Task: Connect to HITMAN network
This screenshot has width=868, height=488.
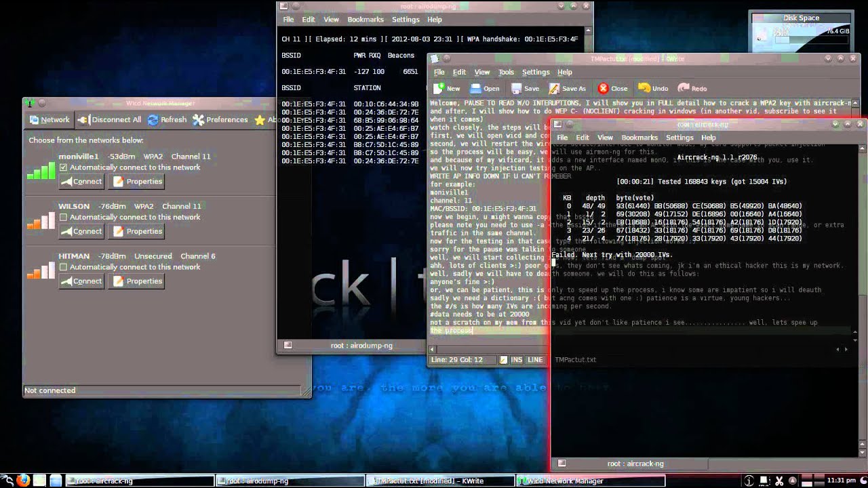Action: click(x=81, y=281)
